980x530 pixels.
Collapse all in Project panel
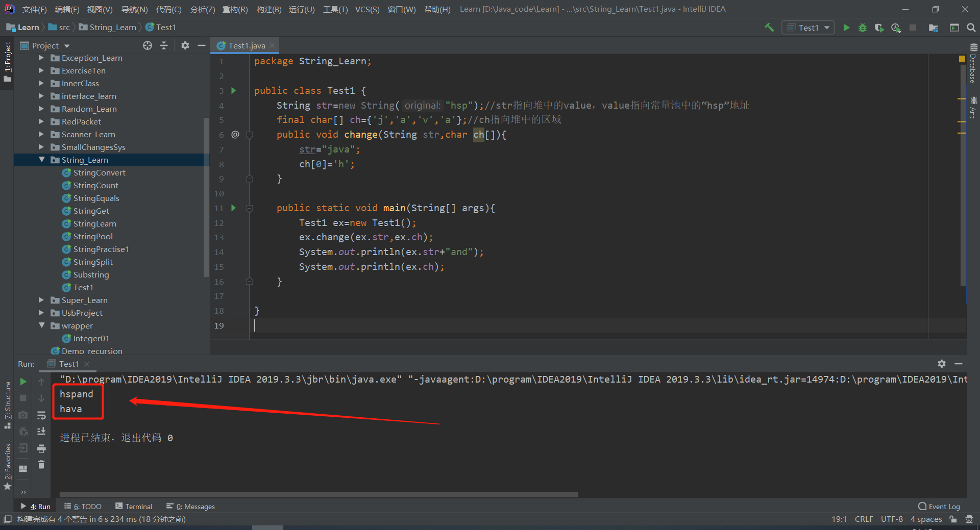click(x=164, y=45)
